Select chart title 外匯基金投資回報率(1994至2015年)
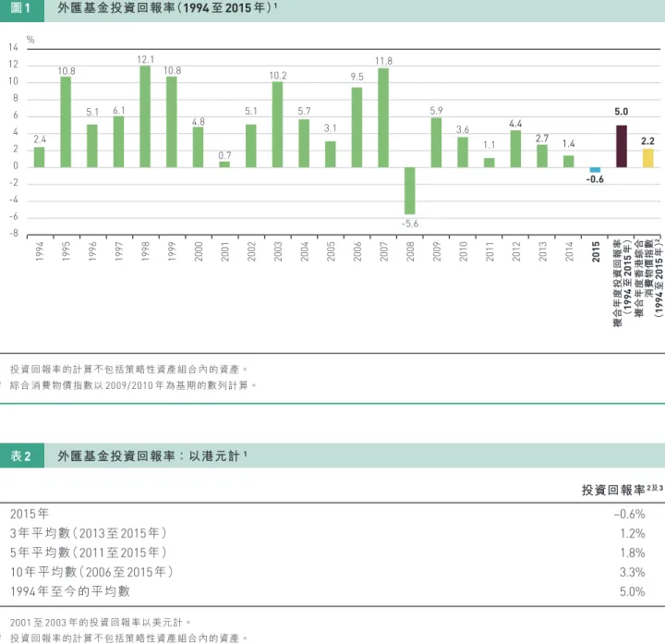This screenshot has width=665, height=644. [167, 7]
